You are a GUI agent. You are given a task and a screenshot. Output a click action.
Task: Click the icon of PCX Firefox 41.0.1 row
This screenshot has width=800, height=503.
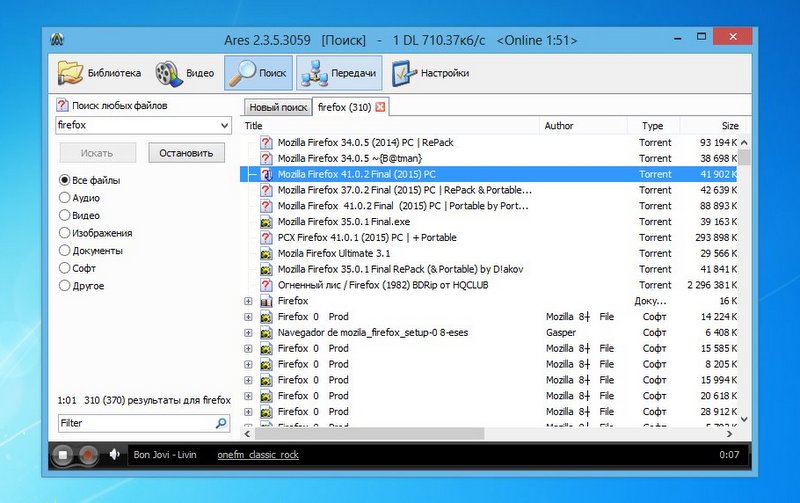coord(266,237)
